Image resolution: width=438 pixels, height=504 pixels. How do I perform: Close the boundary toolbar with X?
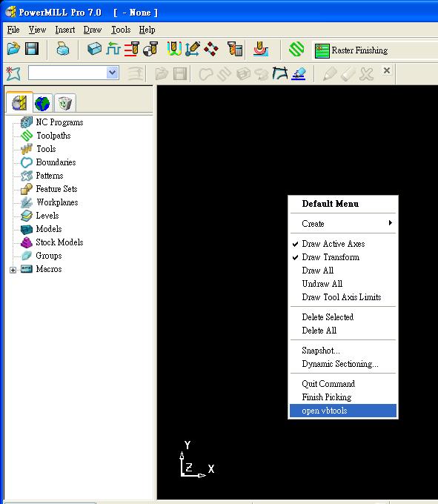[387, 70]
